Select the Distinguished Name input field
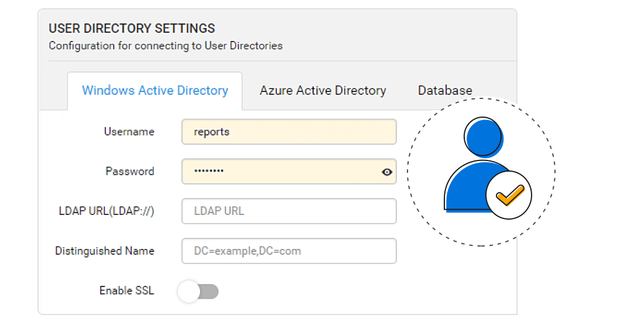 pos(289,251)
